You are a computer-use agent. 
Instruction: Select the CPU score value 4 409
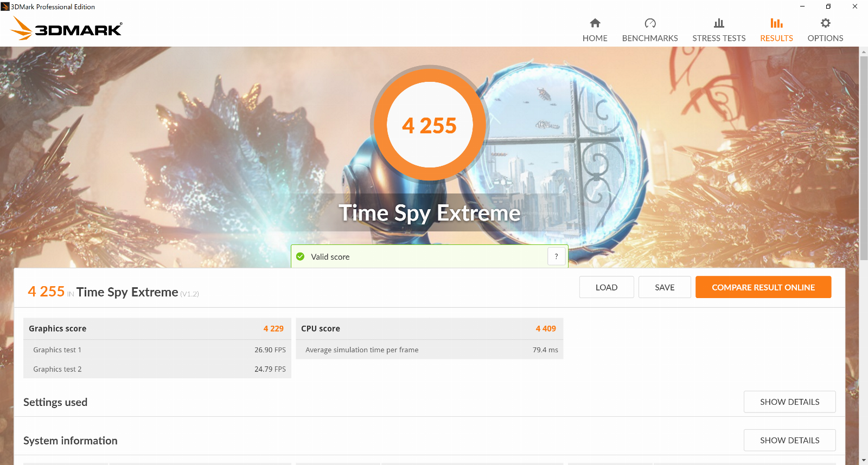(x=546, y=328)
